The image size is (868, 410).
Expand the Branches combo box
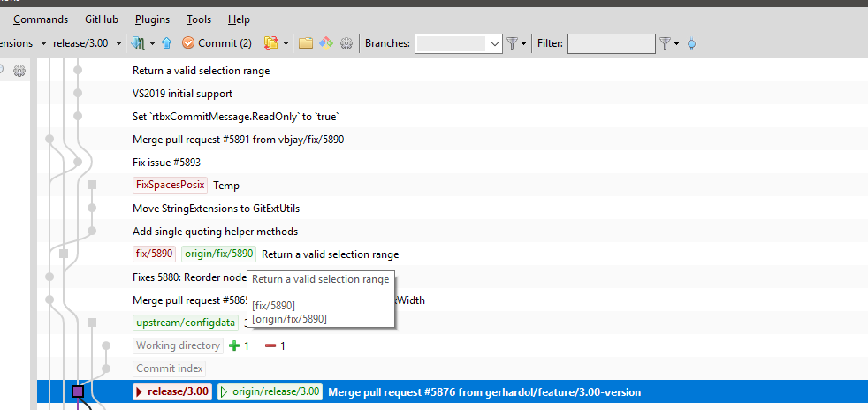459,43
